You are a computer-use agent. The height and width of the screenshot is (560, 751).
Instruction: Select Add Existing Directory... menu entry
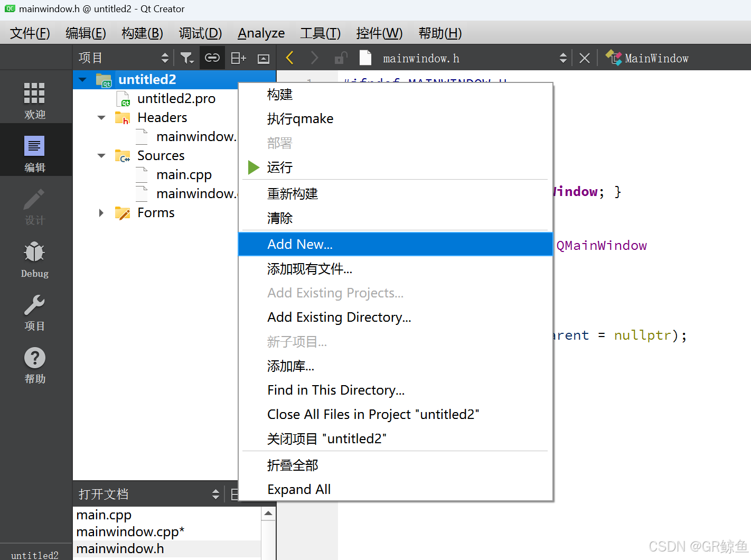[396, 317]
